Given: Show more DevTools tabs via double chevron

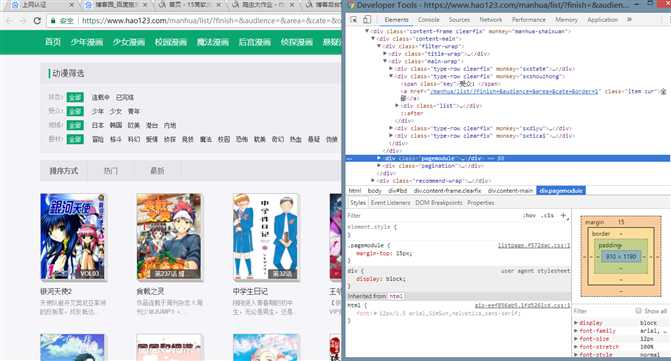Looking at the screenshot, I should (x=629, y=20).
